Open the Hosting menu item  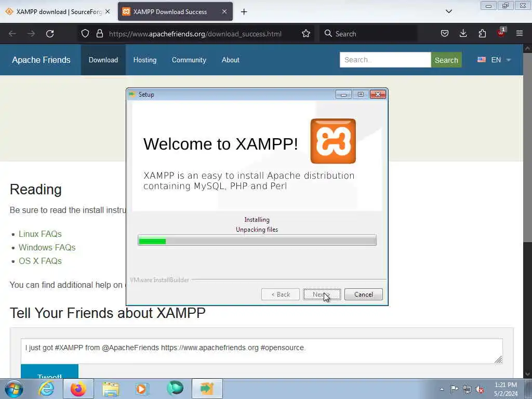[x=145, y=60]
